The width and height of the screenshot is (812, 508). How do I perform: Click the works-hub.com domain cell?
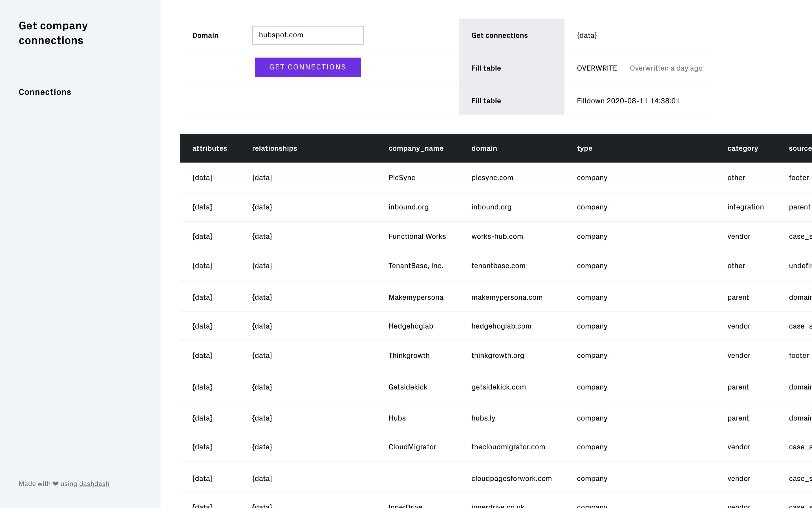tap(497, 237)
